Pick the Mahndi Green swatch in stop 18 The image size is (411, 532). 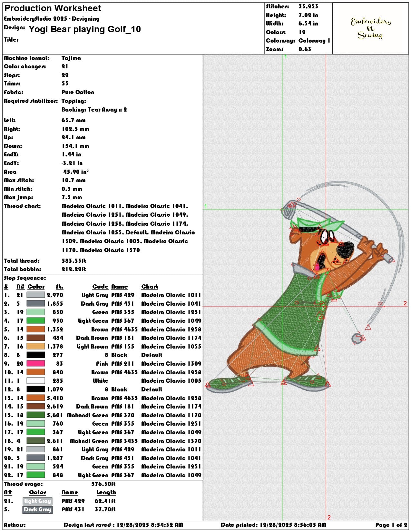(35, 441)
